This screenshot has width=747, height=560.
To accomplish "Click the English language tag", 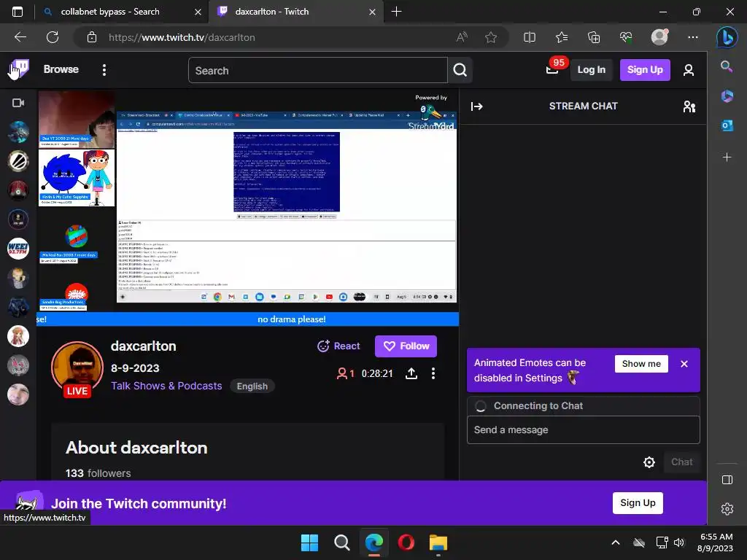I will pos(252,386).
